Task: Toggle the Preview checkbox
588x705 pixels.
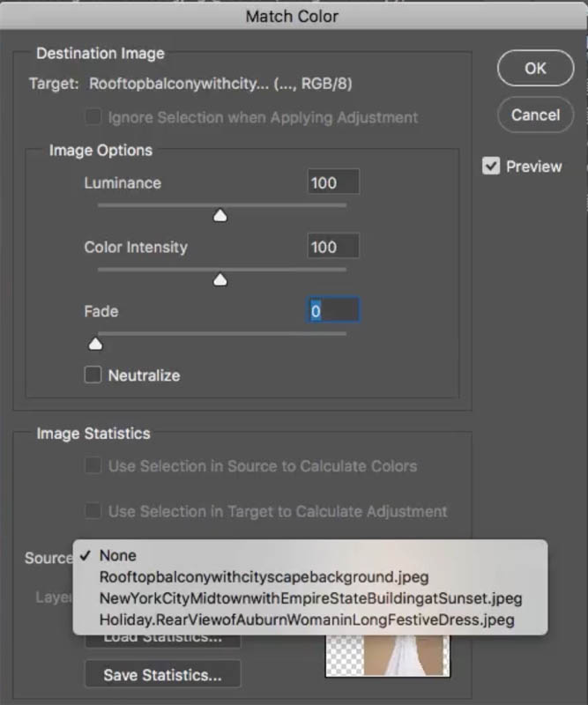Action: pyautogui.click(x=491, y=166)
